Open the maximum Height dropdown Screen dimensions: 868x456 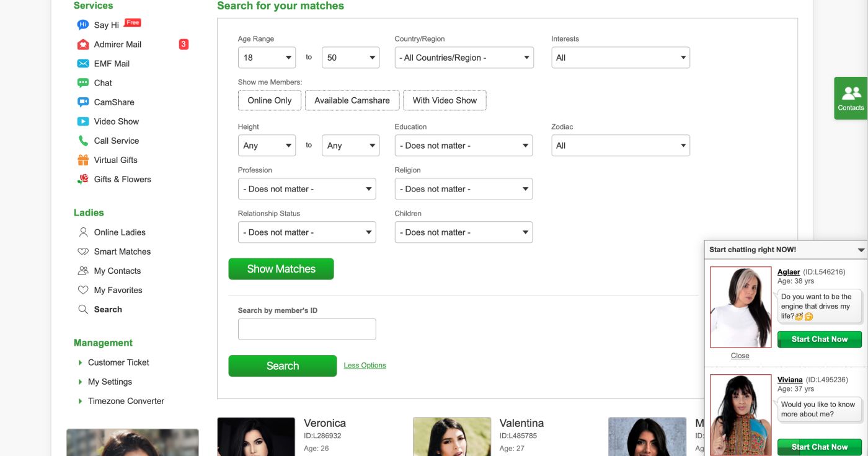tap(350, 146)
